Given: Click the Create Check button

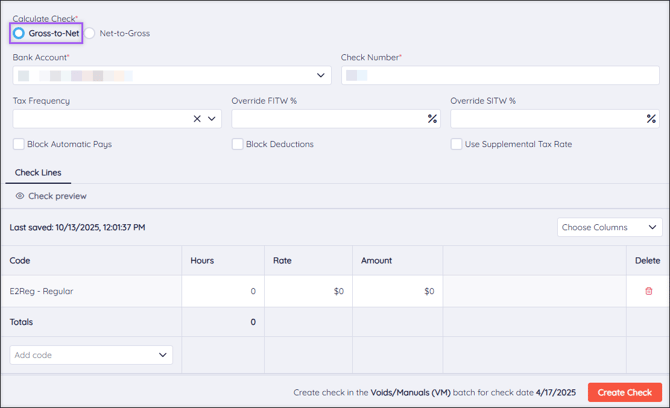Looking at the screenshot, I should [x=625, y=392].
